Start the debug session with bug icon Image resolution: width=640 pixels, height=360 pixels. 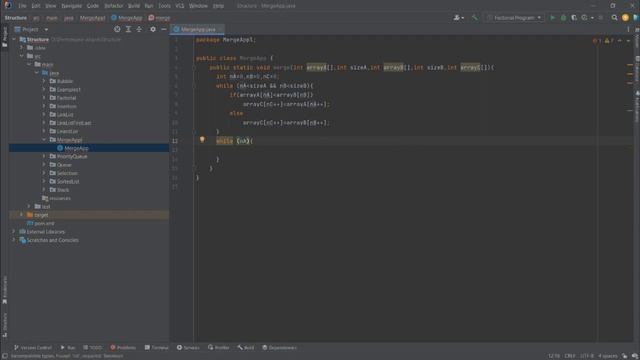[x=563, y=18]
